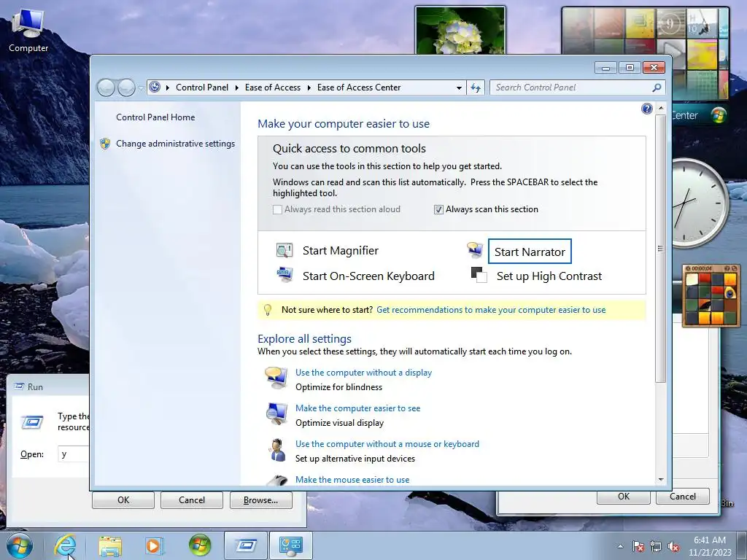This screenshot has width=747, height=560.
Task: Open Windows Media Player from the taskbar
Action: (x=155, y=545)
